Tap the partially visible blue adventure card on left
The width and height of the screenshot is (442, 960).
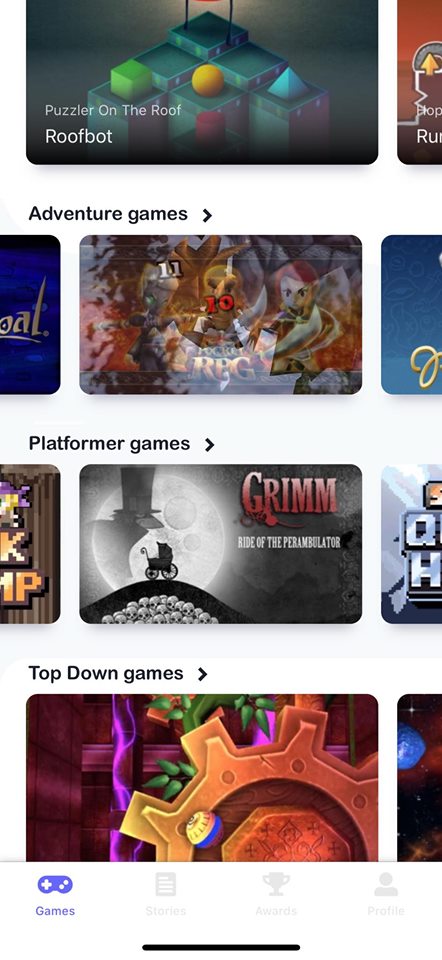[30, 315]
